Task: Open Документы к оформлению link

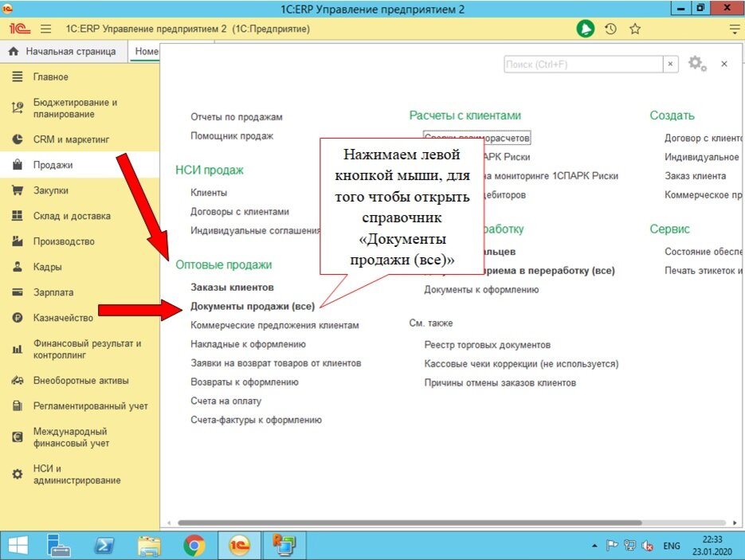Action: (481, 290)
